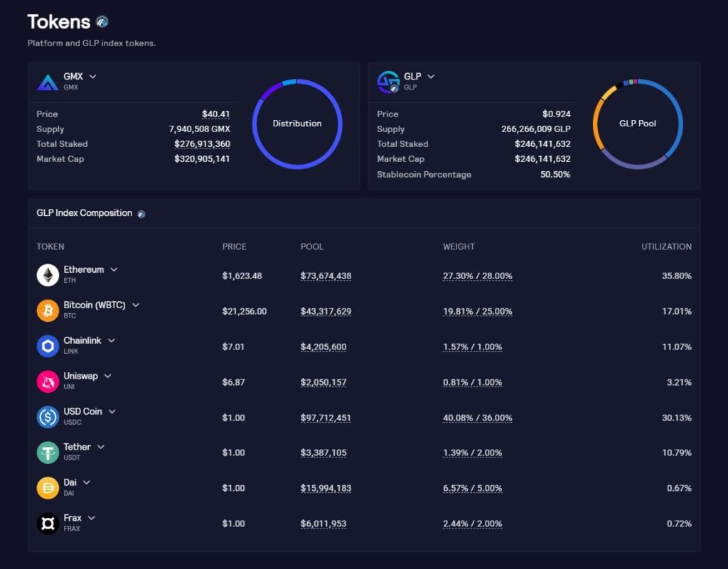
Task: Click Tether pool amount $3,387,105
Action: pos(323,453)
